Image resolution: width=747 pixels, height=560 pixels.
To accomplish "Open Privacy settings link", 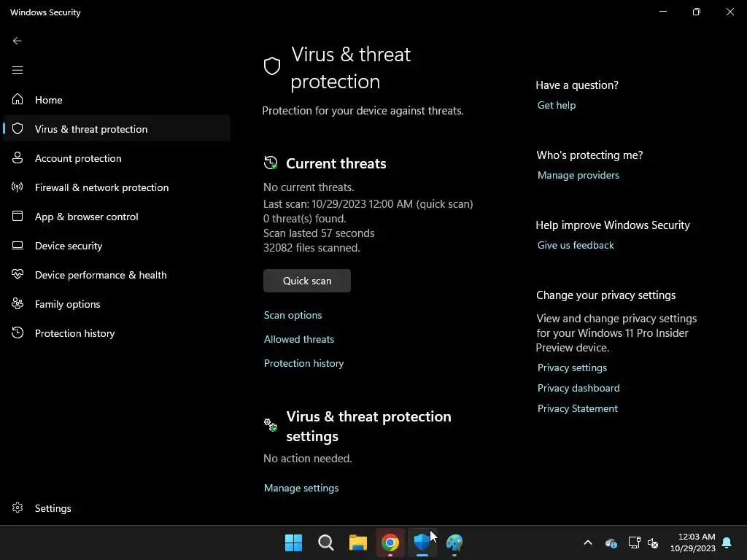I will pyautogui.click(x=572, y=367).
